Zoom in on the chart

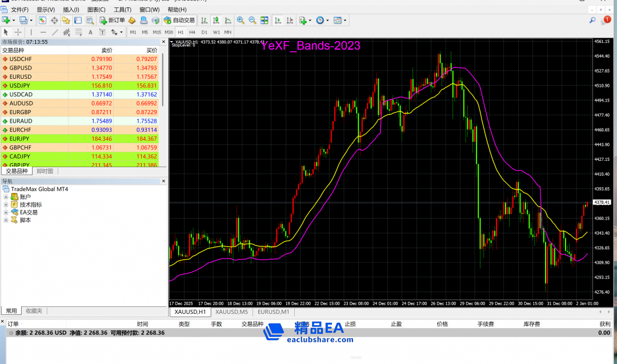(x=241, y=20)
